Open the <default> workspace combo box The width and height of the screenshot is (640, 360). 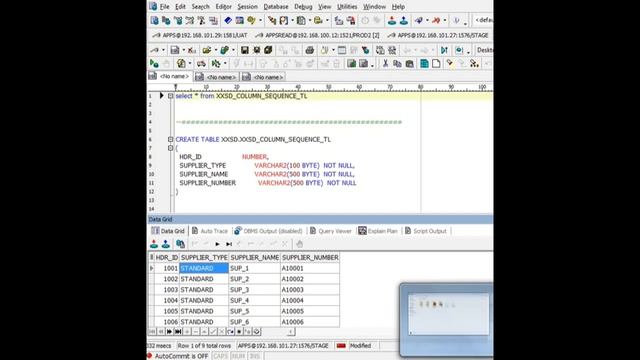click(483, 20)
